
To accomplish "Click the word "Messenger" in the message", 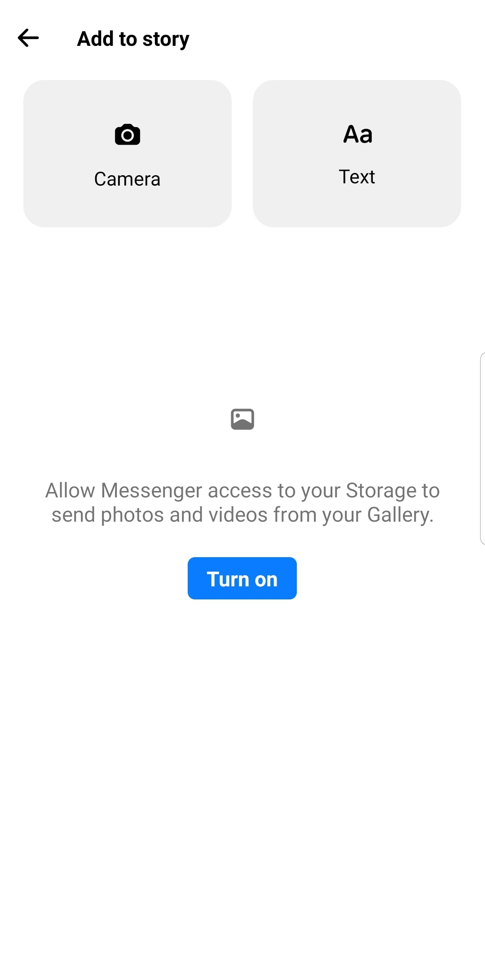I will point(151,491).
